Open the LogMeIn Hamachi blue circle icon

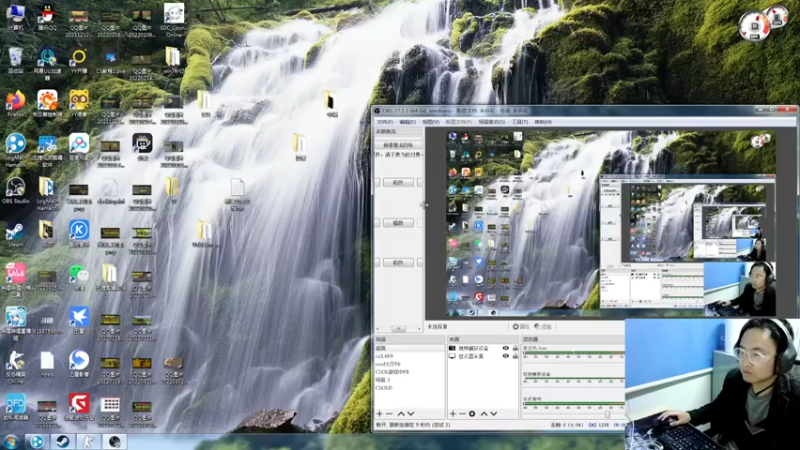(x=16, y=149)
